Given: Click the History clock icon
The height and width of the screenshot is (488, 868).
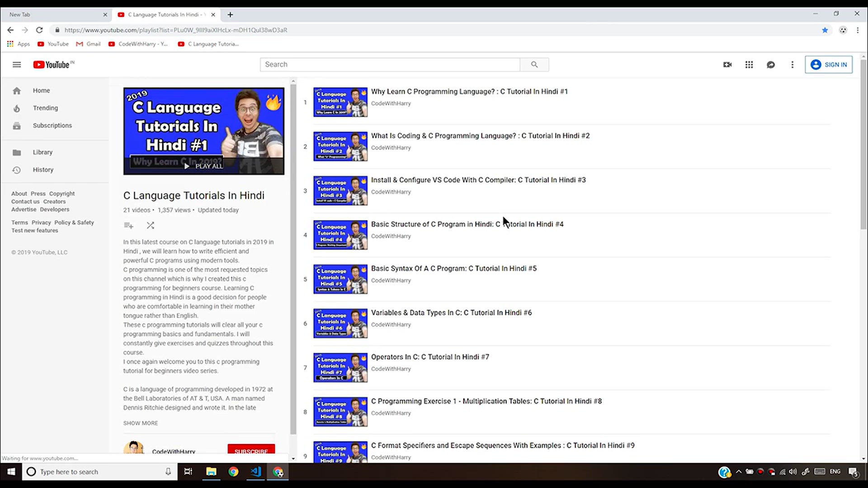Looking at the screenshot, I should [17, 170].
